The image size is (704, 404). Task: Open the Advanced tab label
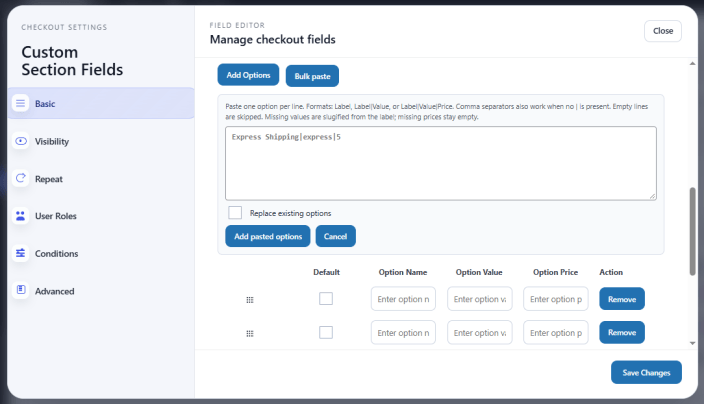click(x=54, y=291)
